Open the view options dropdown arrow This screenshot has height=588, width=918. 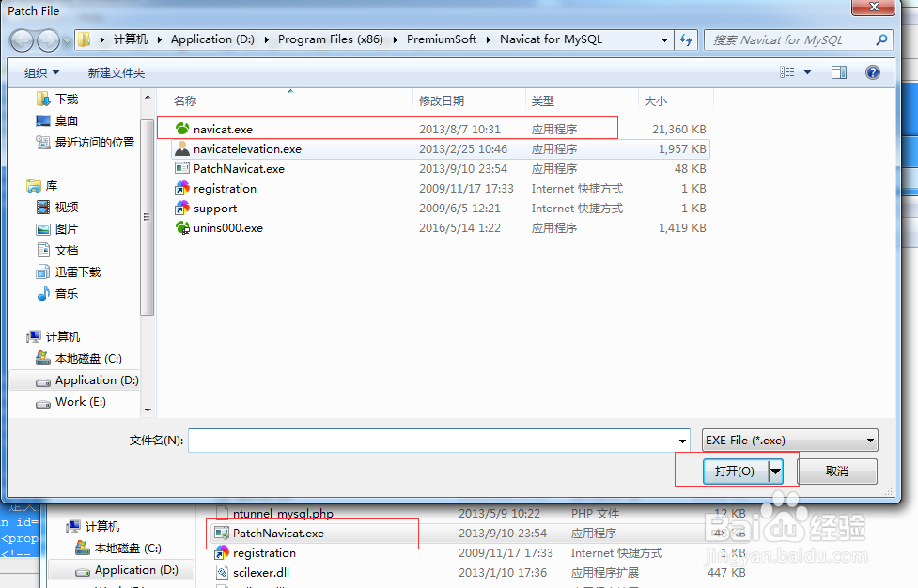click(x=807, y=72)
